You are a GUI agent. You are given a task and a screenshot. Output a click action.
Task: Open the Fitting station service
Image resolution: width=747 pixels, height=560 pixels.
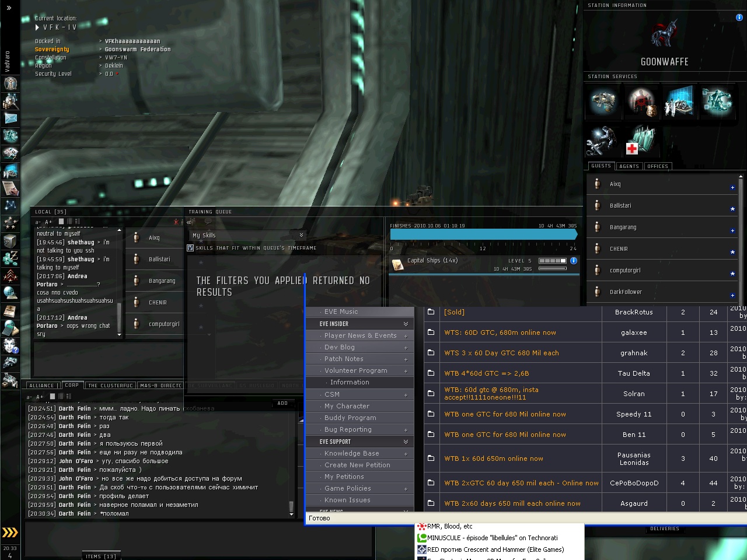[603, 101]
